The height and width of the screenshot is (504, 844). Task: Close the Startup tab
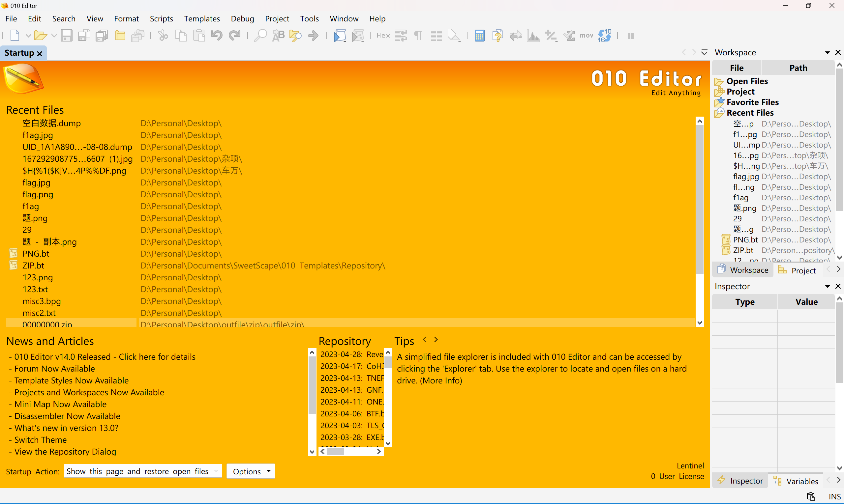point(40,53)
